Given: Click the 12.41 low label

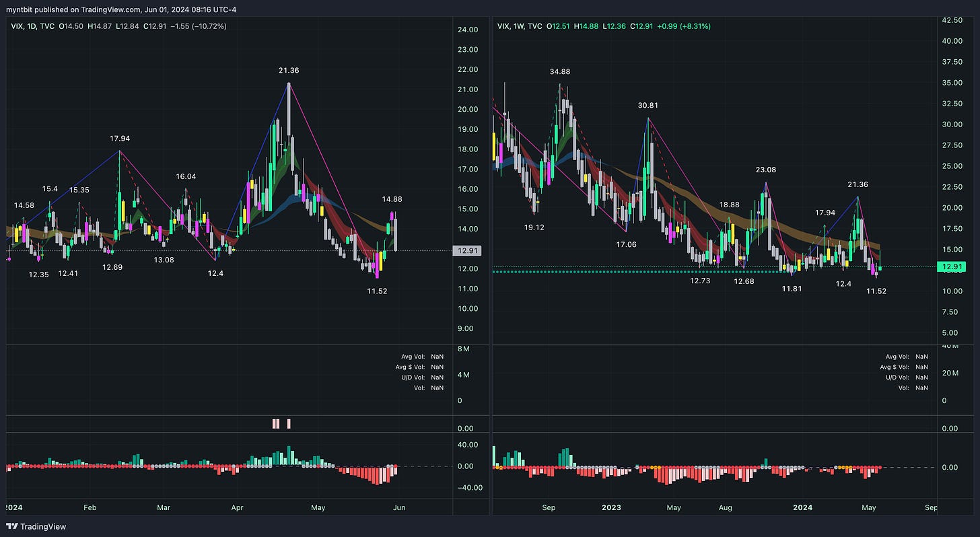Looking at the screenshot, I should pos(68,273).
